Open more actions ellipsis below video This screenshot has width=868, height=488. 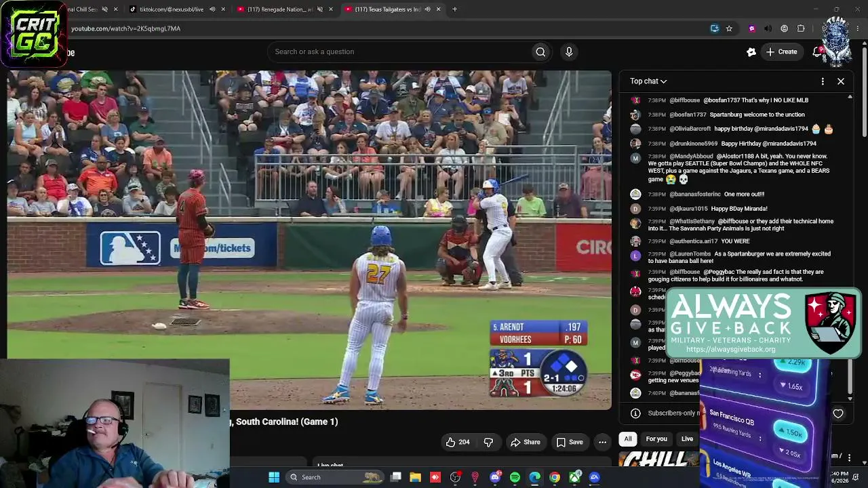click(602, 442)
